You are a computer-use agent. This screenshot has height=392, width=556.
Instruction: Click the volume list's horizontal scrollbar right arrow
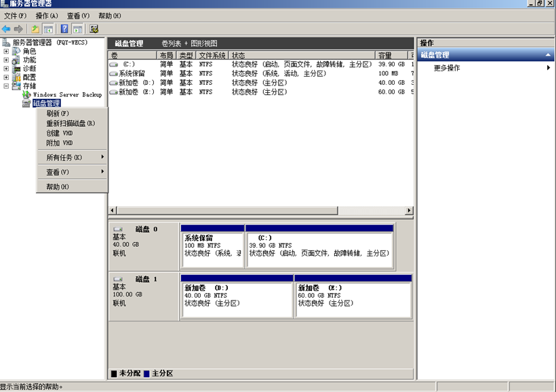(409, 211)
